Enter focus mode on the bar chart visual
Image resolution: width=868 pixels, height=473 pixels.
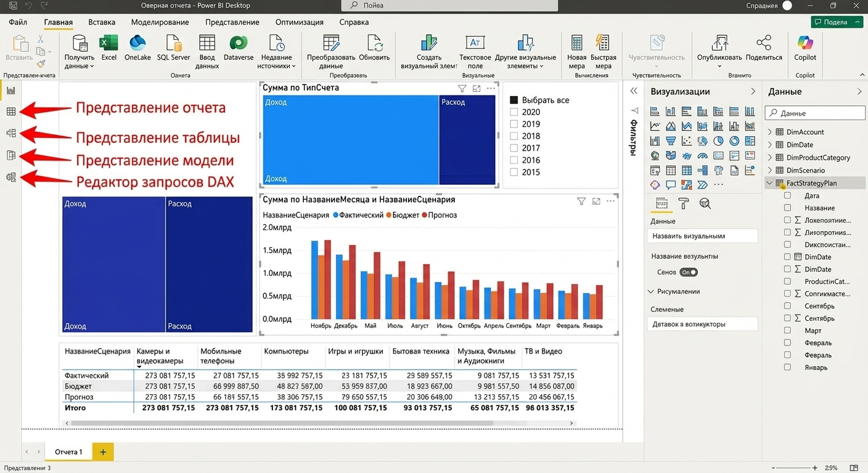[596, 201]
